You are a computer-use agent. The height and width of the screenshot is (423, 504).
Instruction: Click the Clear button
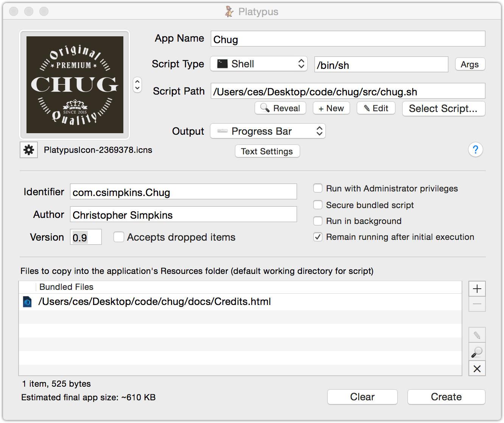pyautogui.click(x=362, y=397)
